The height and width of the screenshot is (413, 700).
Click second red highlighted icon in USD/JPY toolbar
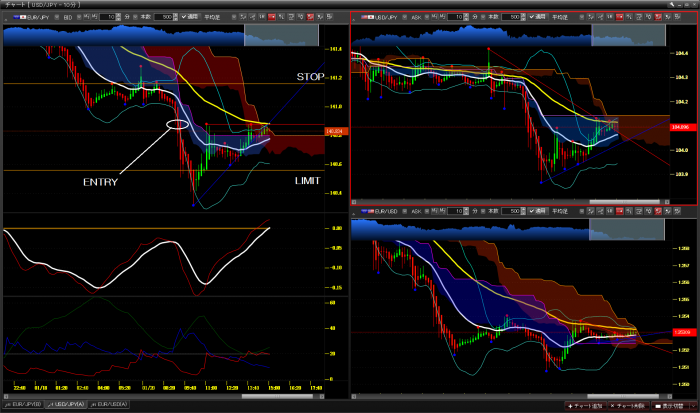(x=658, y=17)
